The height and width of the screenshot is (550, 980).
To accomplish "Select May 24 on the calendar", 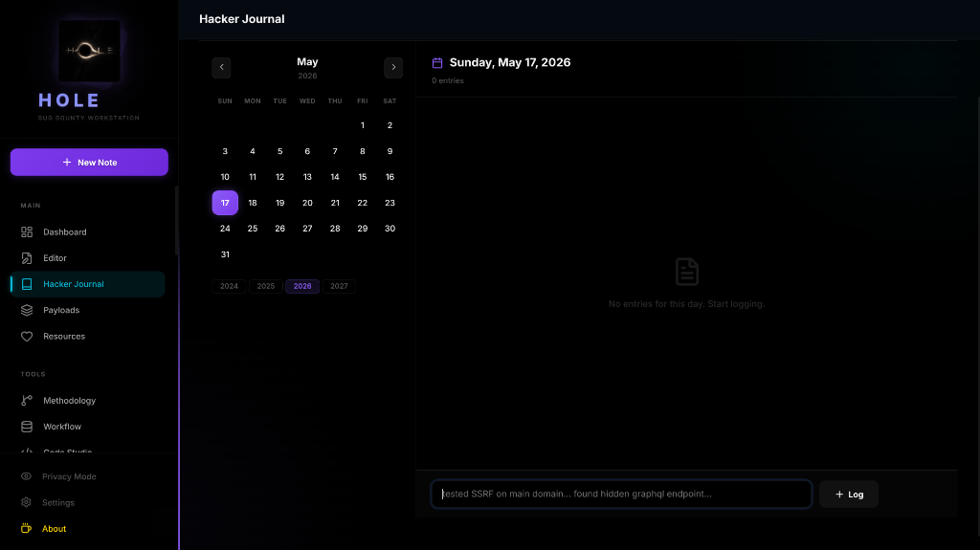I will 225,229.
